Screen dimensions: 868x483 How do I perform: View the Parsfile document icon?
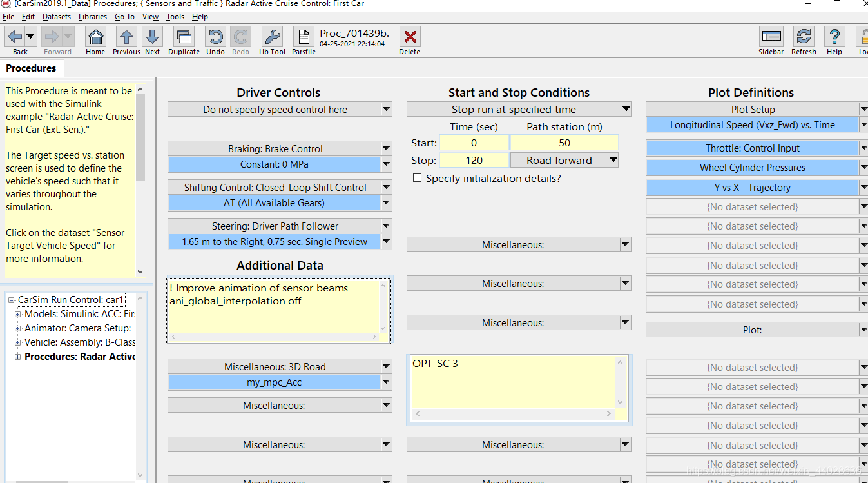304,36
